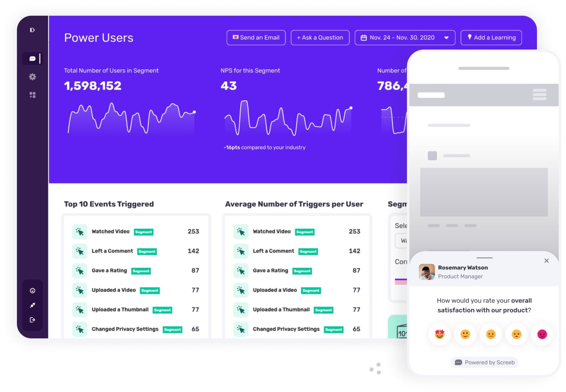Select the star-eyes very satisfied emoji
566x392 pixels.
440,334
